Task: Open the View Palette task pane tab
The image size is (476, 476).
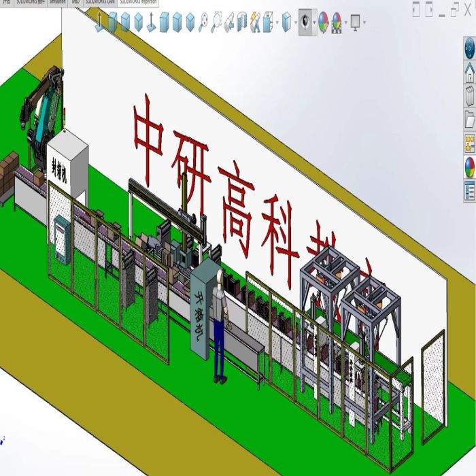Action: point(469,143)
